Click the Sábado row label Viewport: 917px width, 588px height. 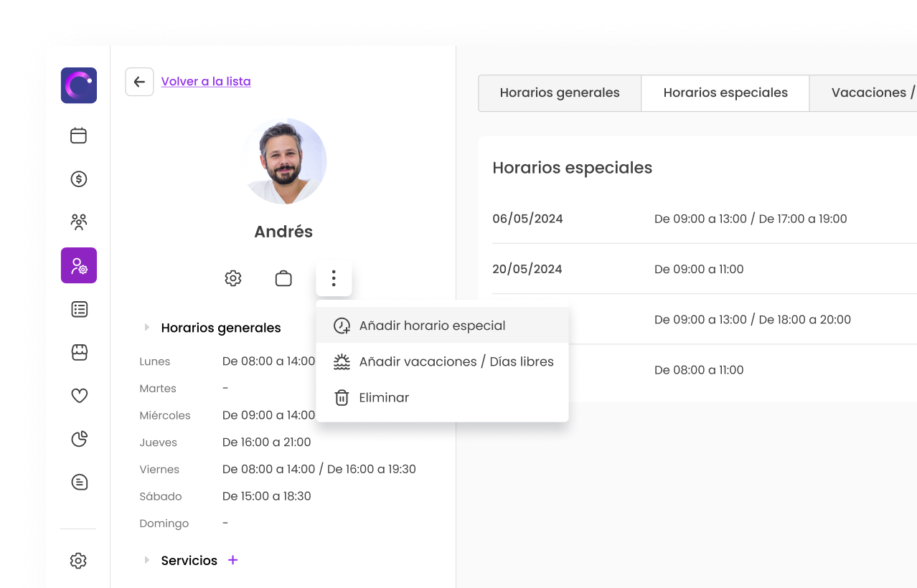(161, 496)
